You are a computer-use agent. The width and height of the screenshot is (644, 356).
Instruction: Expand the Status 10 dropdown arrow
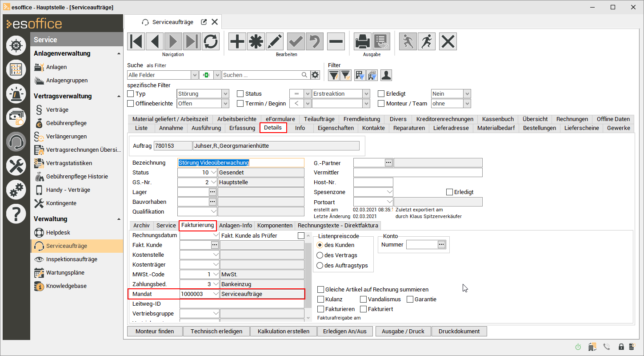214,173
